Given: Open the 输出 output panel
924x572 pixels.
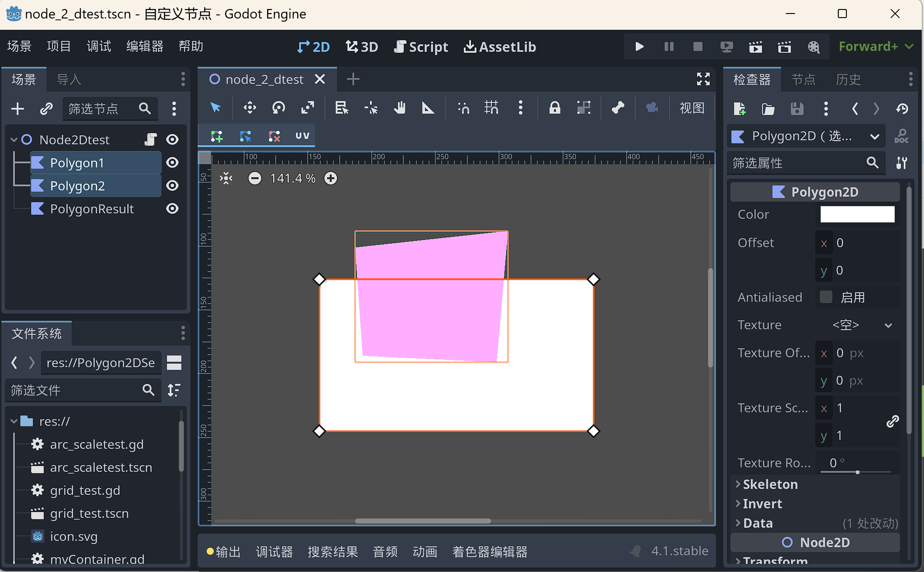Looking at the screenshot, I should 224,551.
